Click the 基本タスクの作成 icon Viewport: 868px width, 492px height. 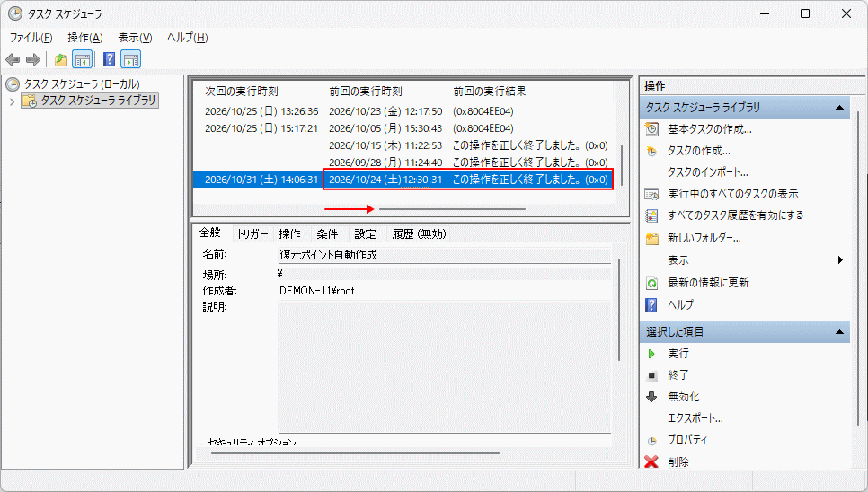[x=652, y=129]
